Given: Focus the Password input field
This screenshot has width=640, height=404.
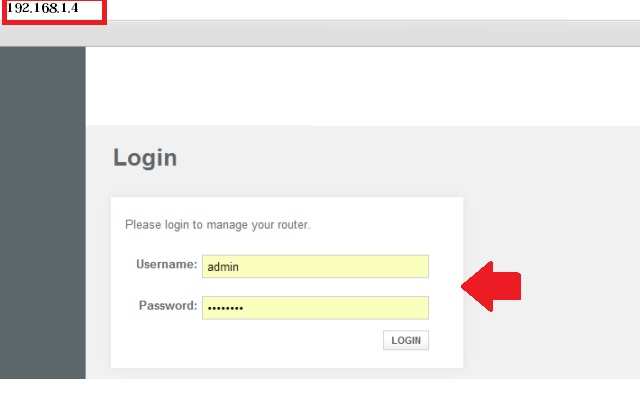Looking at the screenshot, I should coord(315,307).
